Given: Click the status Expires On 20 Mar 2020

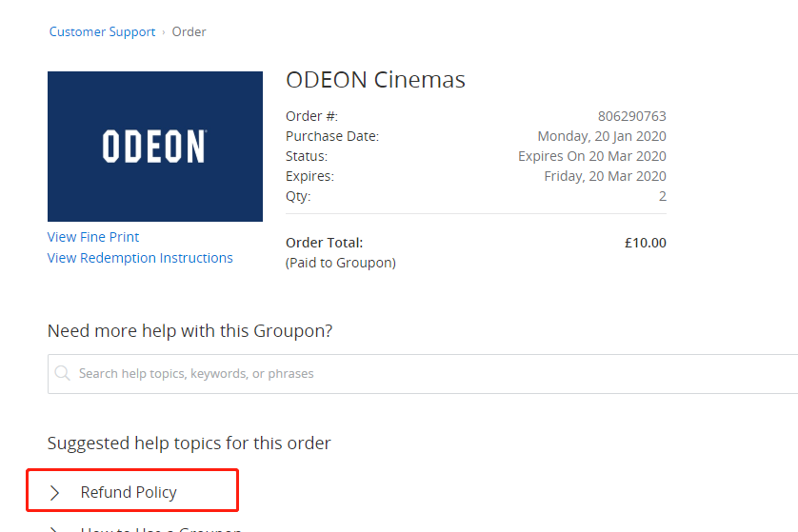Looking at the screenshot, I should (x=592, y=156).
